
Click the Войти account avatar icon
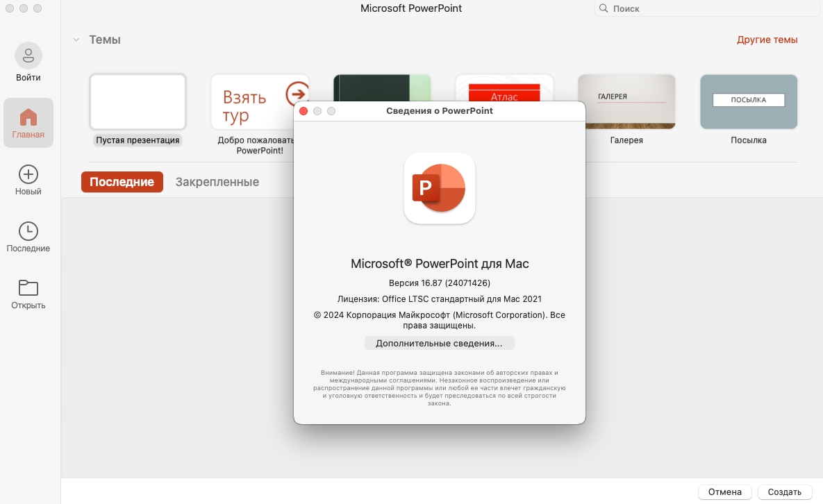[28, 56]
